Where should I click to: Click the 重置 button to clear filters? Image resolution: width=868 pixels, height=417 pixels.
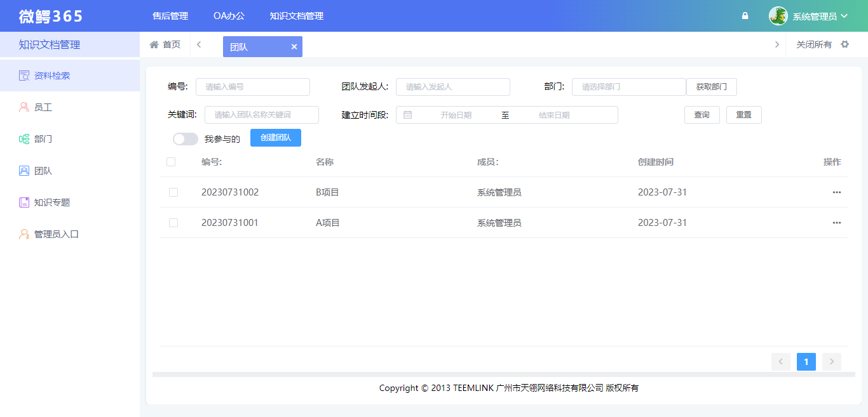tap(743, 114)
